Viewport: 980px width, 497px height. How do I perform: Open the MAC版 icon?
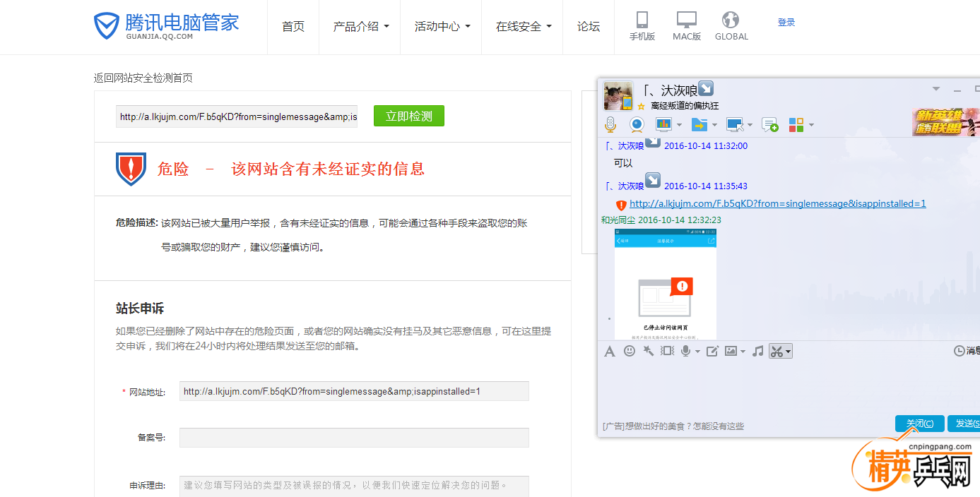(686, 26)
